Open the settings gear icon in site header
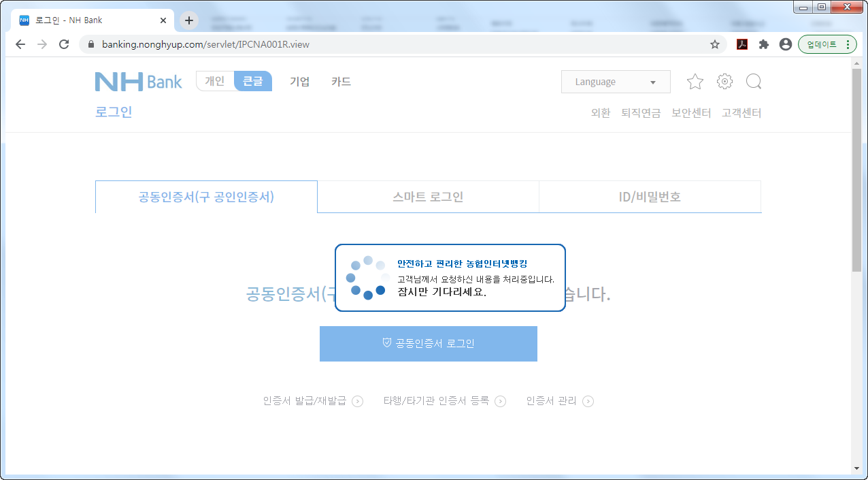This screenshot has height=480, width=868. (x=724, y=82)
